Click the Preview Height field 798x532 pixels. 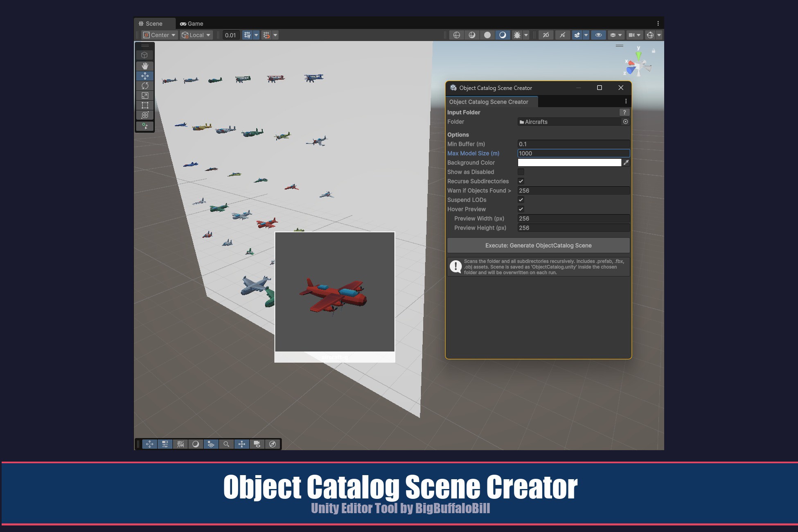click(x=574, y=228)
